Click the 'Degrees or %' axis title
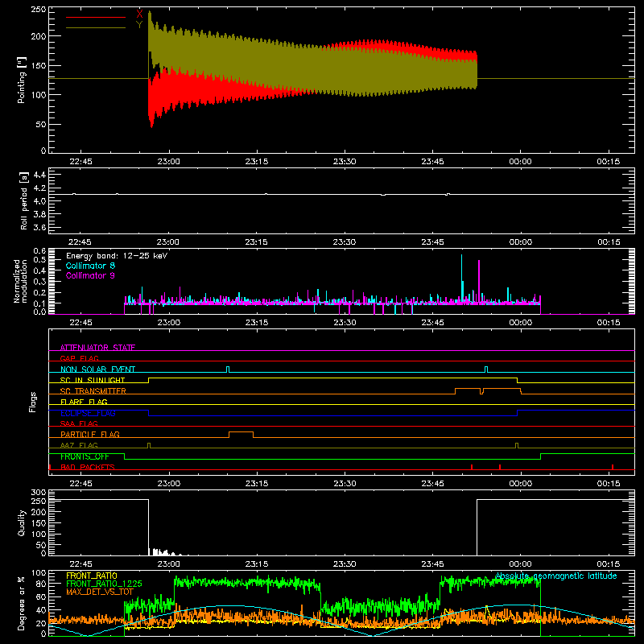The height and width of the screenshot is (644, 644). (22, 603)
